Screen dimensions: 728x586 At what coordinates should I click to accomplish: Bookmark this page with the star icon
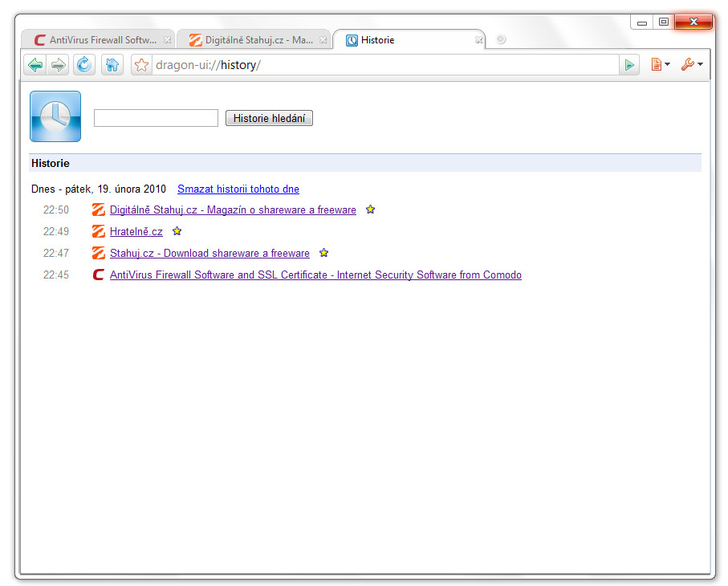click(x=141, y=65)
